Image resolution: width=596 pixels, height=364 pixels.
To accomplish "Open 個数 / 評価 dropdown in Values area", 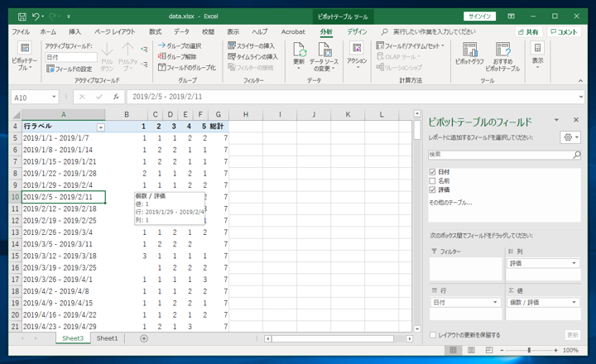I will [x=574, y=302].
